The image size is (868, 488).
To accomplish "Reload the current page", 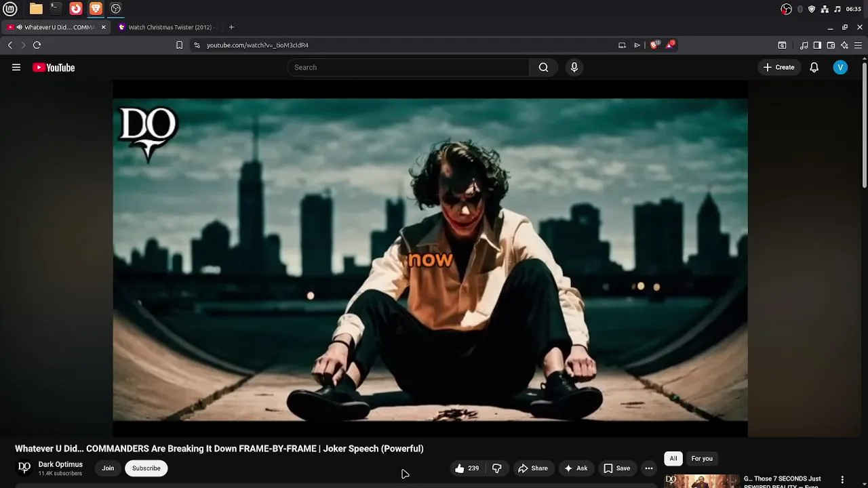I will coord(37,45).
